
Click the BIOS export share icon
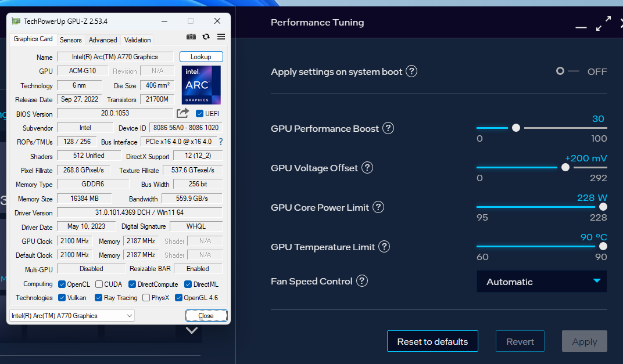click(x=182, y=113)
